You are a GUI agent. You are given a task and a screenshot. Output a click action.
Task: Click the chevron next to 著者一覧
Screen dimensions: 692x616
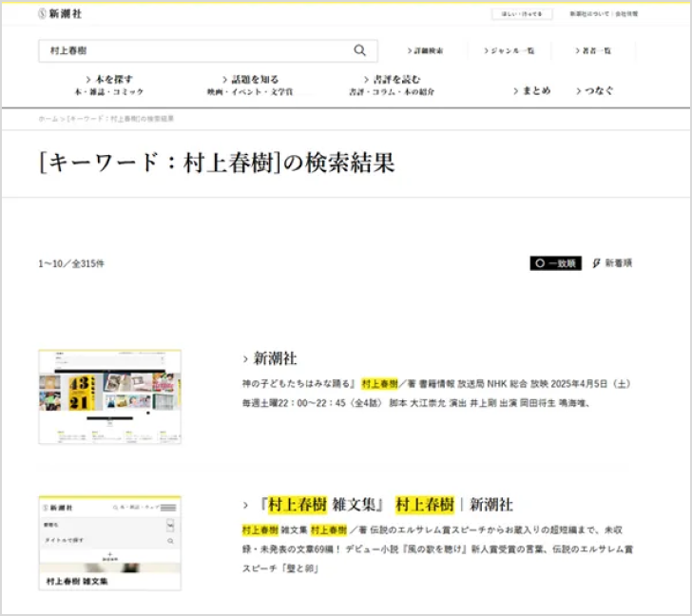coord(578,50)
